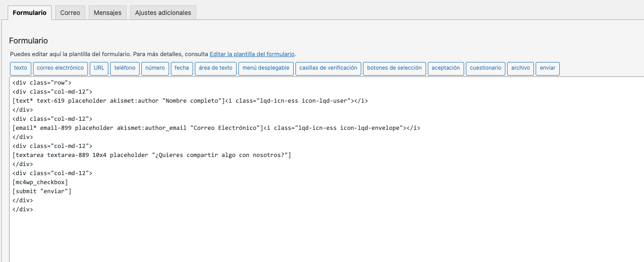Click the line '<div class="row">' in the editor
This screenshot has height=262, width=644.
[42, 83]
